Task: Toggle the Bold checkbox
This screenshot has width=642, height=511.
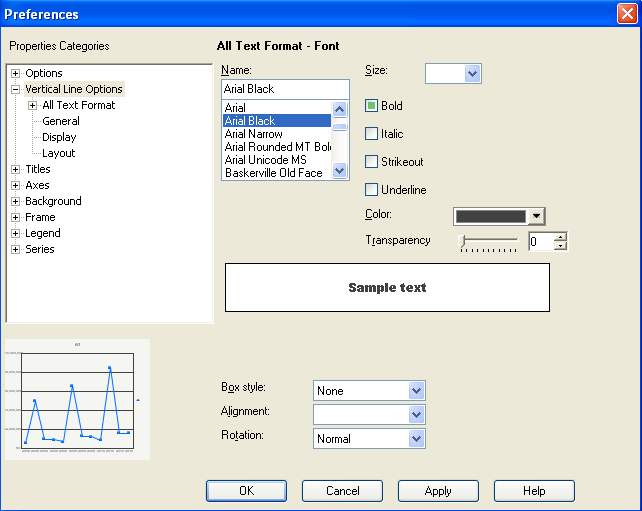Action: (372, 106)
